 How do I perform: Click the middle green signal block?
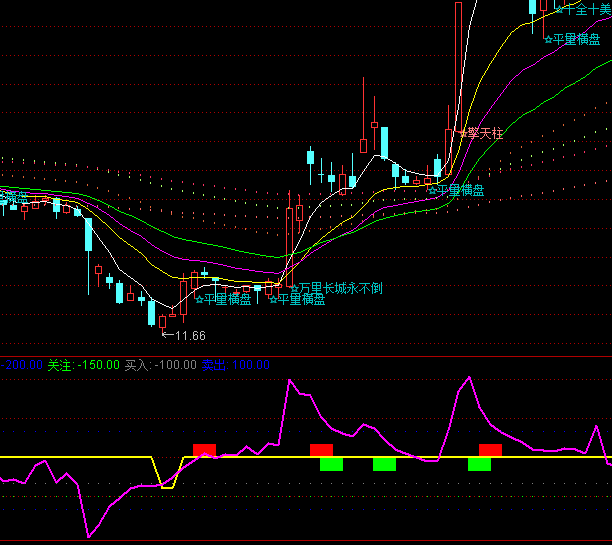pos(384,464)
